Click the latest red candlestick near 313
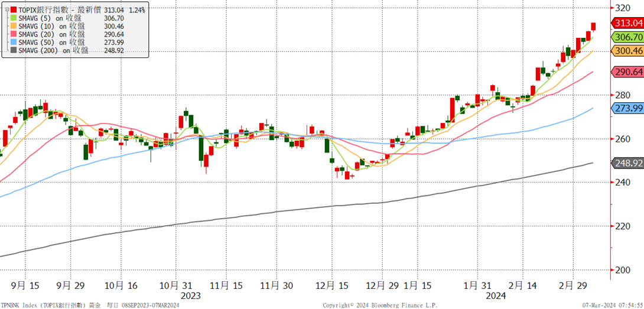The height and width of the screenshot is (309, 644). [x=593, y=27]
